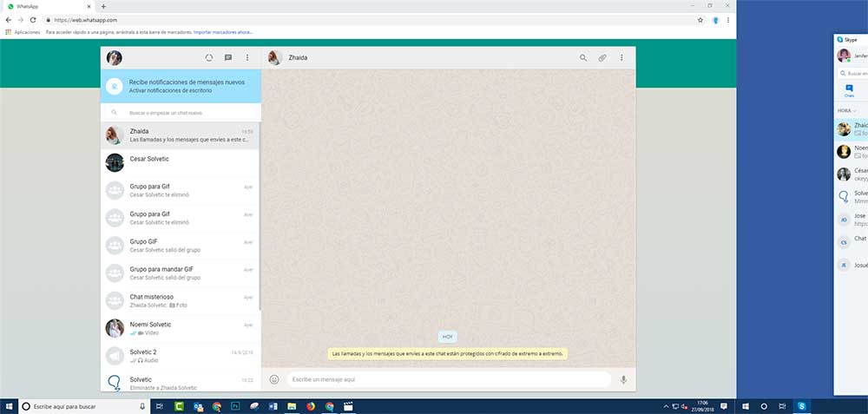Open a new browser tab with plus
This screenshot has height=414, width=868.
click(x=103, y=6)
